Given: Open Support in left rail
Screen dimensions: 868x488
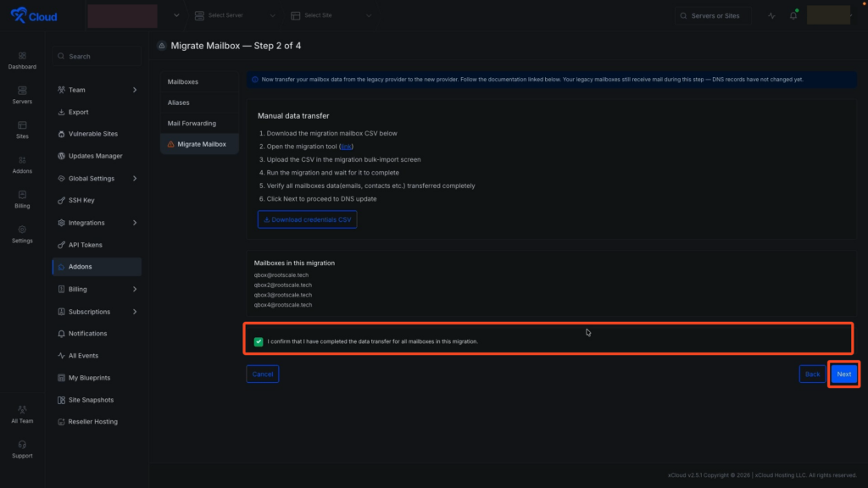Looking at the screenshot, I should (x=22, y=449).
